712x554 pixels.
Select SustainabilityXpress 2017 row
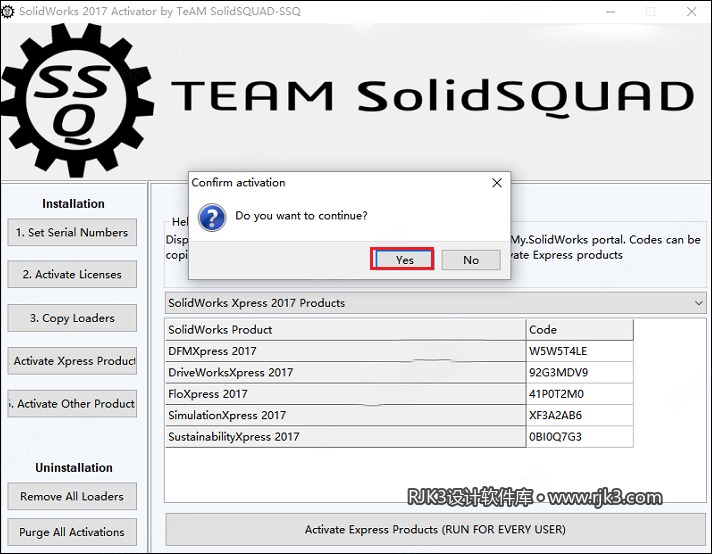tap(346, 436)
